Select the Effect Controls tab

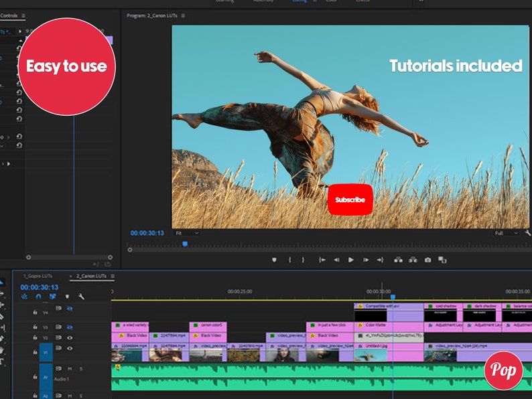pyautogui.click(x=9, y=15)
